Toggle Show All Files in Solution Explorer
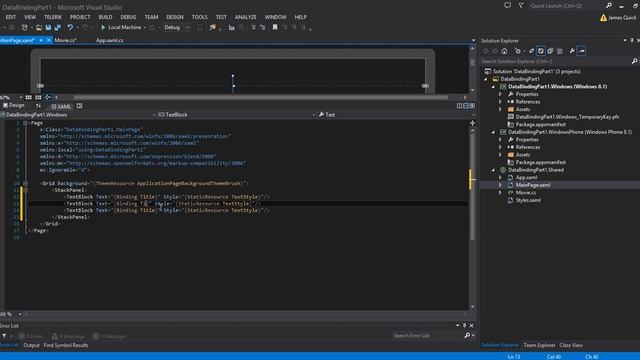Viewport: 640px width, 360px height. click(560, 51)
